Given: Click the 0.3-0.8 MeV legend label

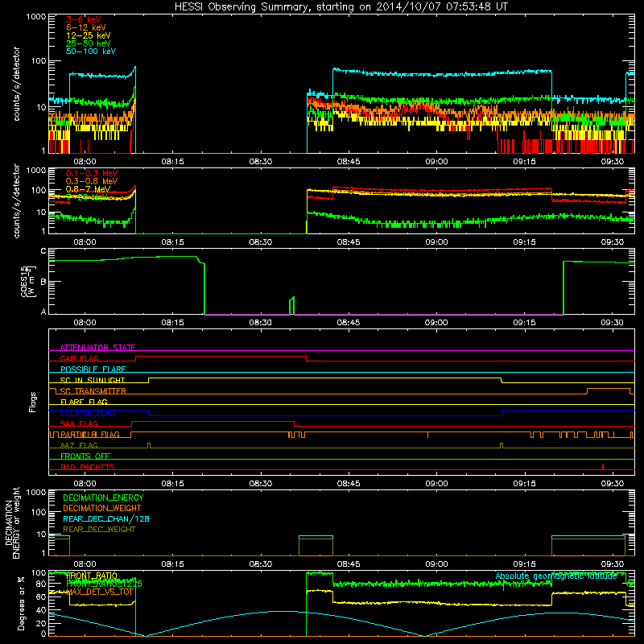Looking at the screenshot, I should (92, 181).
